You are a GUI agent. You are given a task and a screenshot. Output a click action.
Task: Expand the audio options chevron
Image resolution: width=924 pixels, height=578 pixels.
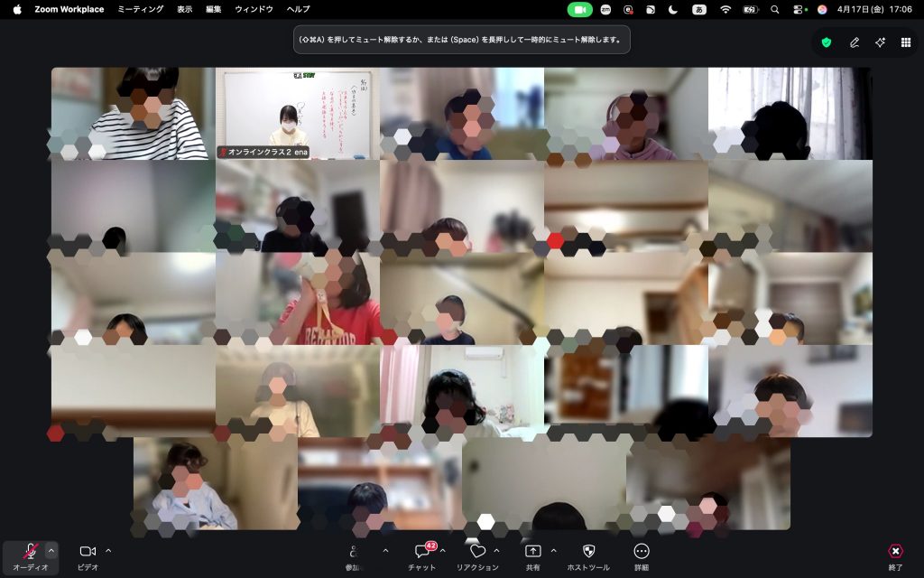click(51, 550)
